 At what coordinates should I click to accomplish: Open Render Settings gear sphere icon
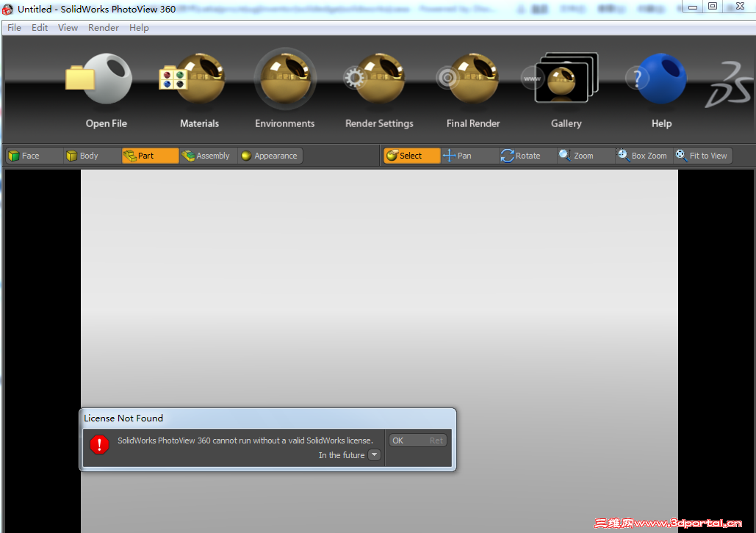tap(375, 78)
